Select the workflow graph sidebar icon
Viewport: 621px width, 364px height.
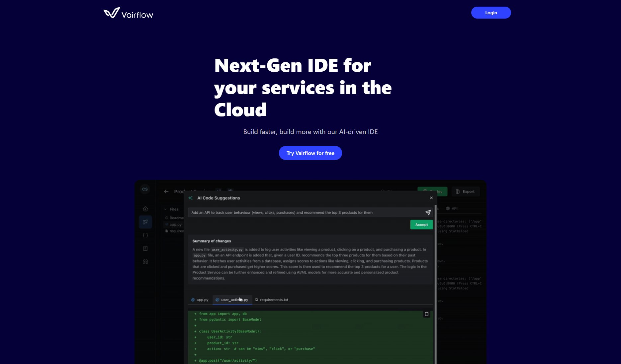tap(145, 222)
